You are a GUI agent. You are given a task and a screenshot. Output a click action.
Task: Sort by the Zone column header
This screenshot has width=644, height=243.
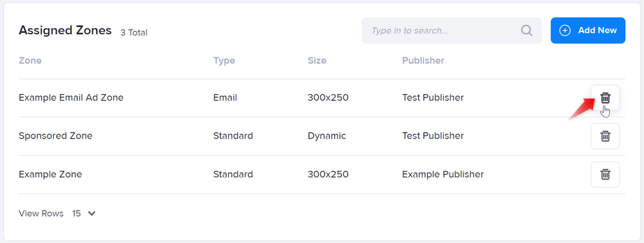coord(30,61)
